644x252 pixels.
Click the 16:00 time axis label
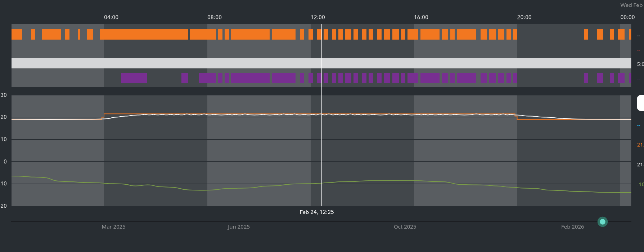[x=421, y=17]
